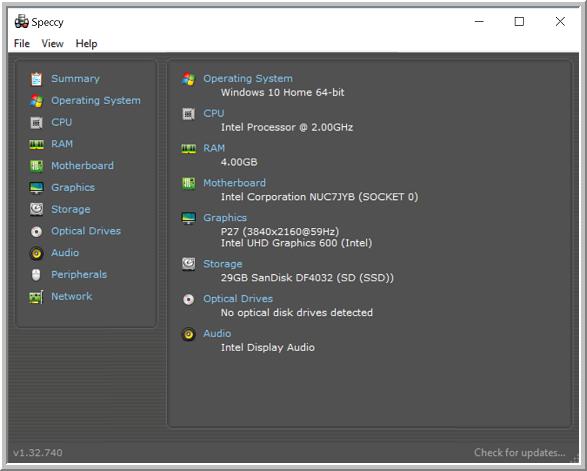This screenshot has height=471, width=587.
Task: Open the Help menu
Action: 86,43
